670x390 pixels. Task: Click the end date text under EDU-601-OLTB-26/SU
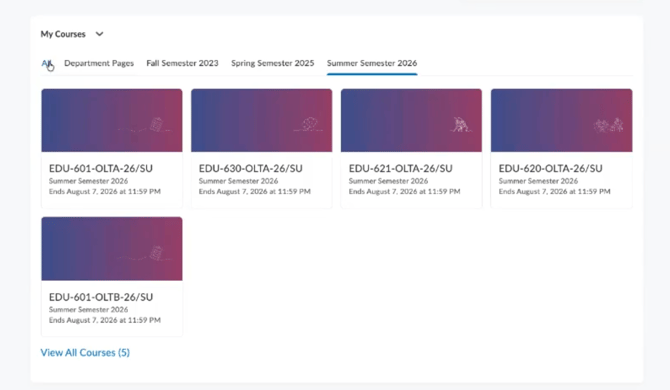click(105, 320)
